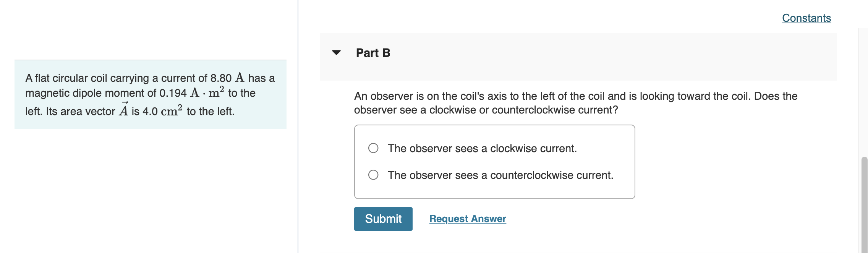Screen dimensions: 868x253
Task: Click the Submit button
Action: coord(383,219)
